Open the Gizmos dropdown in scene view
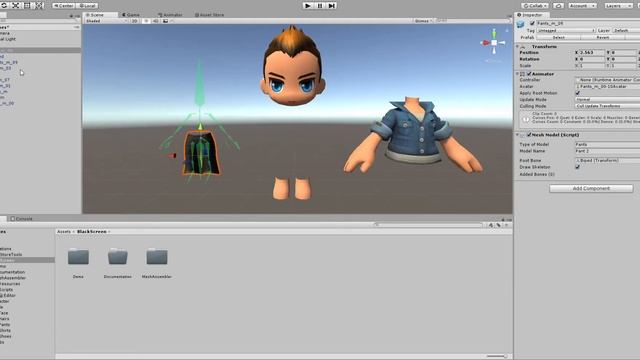The width and height of the screenshot is (640, 360). (x=423, y=21)
